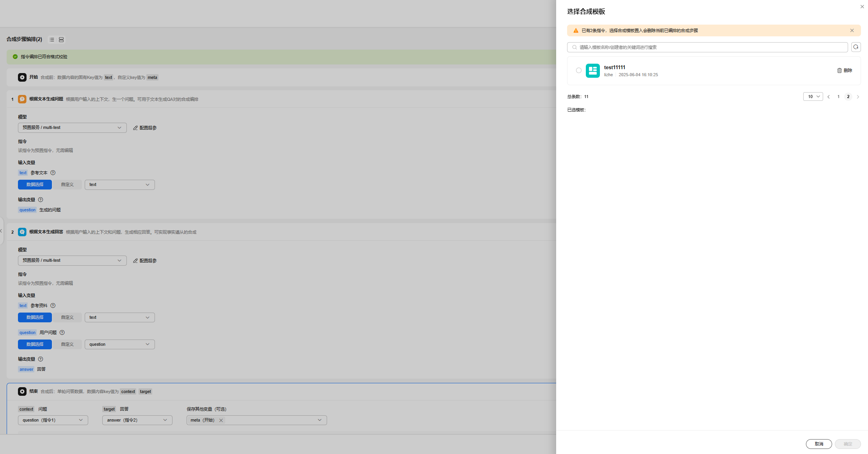Expand the step 1 model dropdown 预置服务 / multi-test

tap(72, 128)
